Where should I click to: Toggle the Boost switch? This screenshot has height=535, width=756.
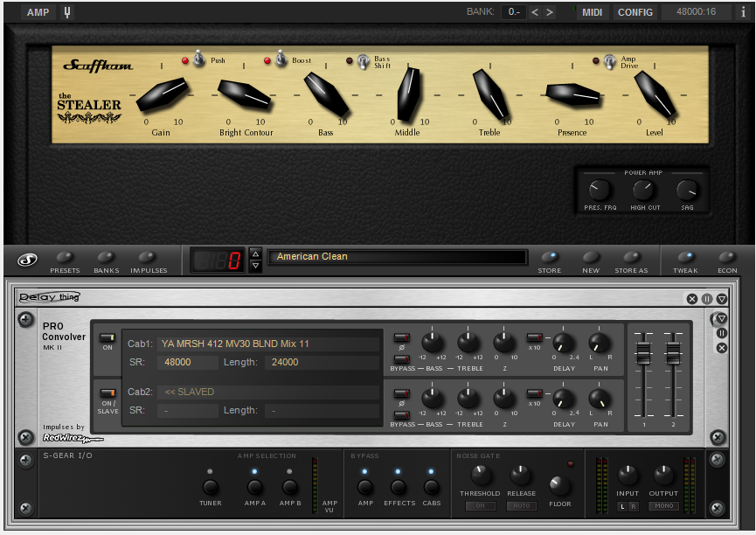tap(281, 59)
